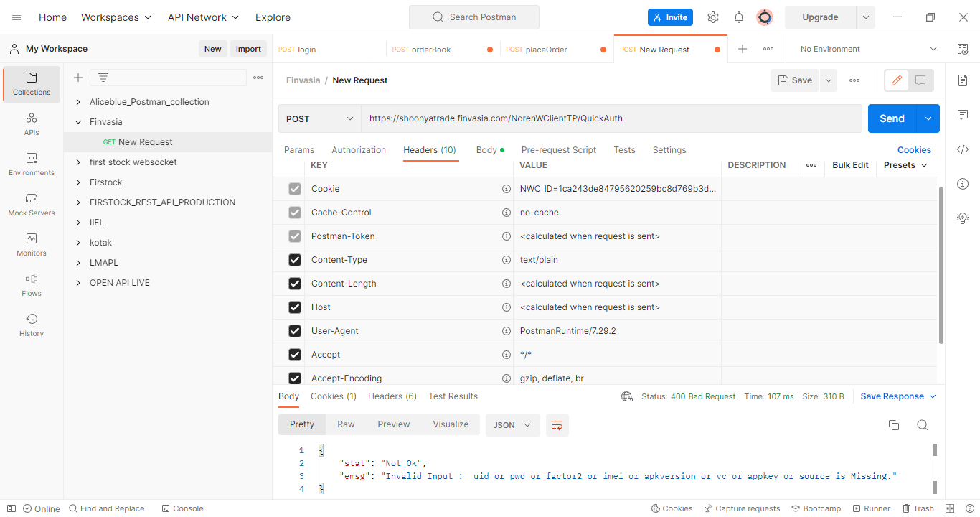Open the Raw response view
Screen dimensions: 980x517
346,424
